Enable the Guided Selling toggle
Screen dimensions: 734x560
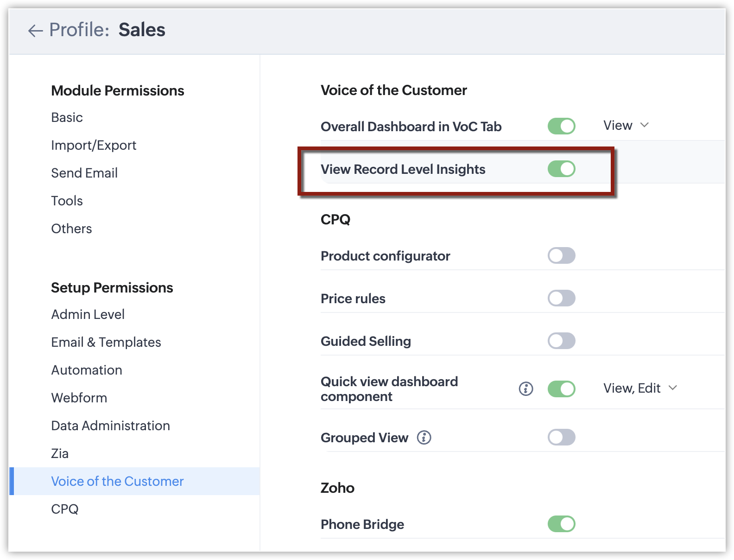[561, 341]
